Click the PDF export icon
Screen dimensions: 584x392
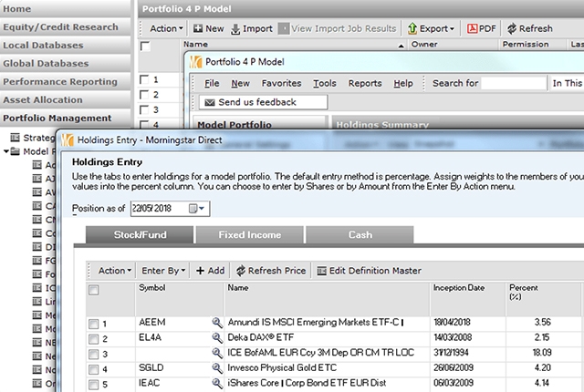[474, 28]
